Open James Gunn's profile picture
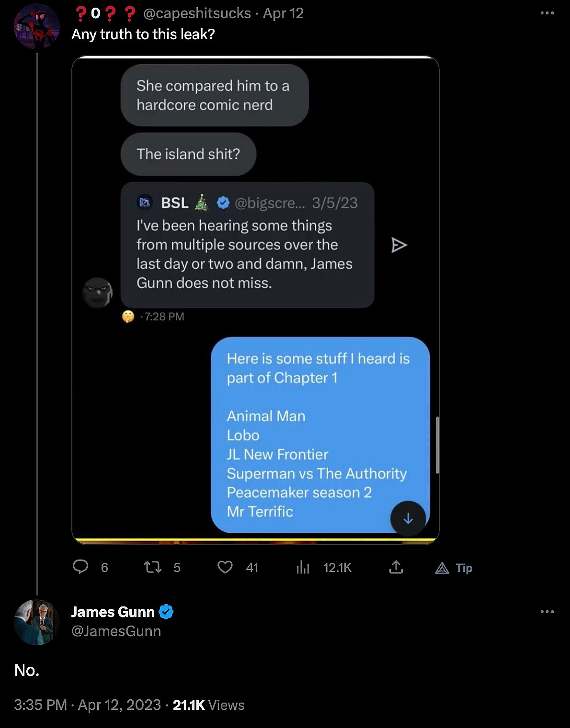This screenshot has height=728, width=570. click(x=37, y=622)
